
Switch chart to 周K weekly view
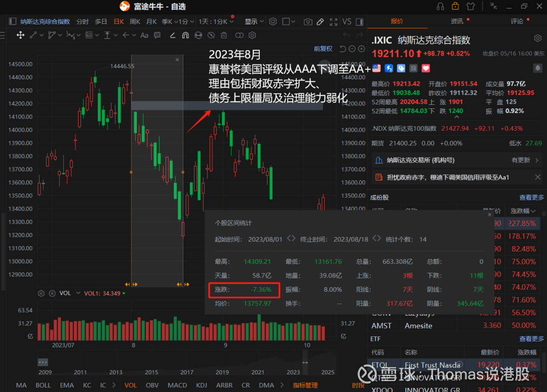pos(135,22)
